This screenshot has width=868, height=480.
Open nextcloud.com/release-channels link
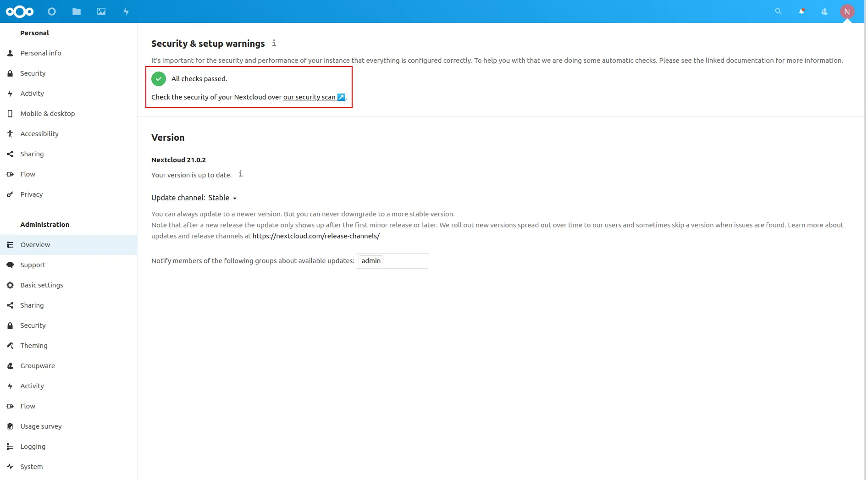[316, 236]
